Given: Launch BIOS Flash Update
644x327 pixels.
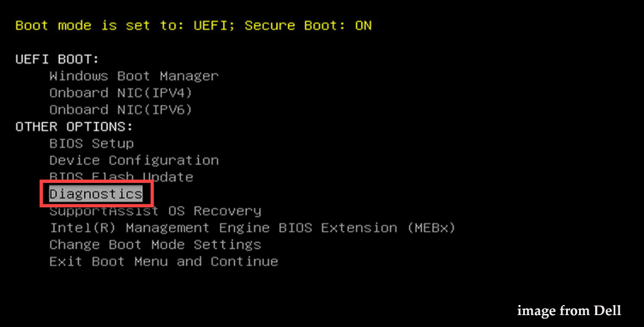Looking at the screenshot, I should point(121,177).
